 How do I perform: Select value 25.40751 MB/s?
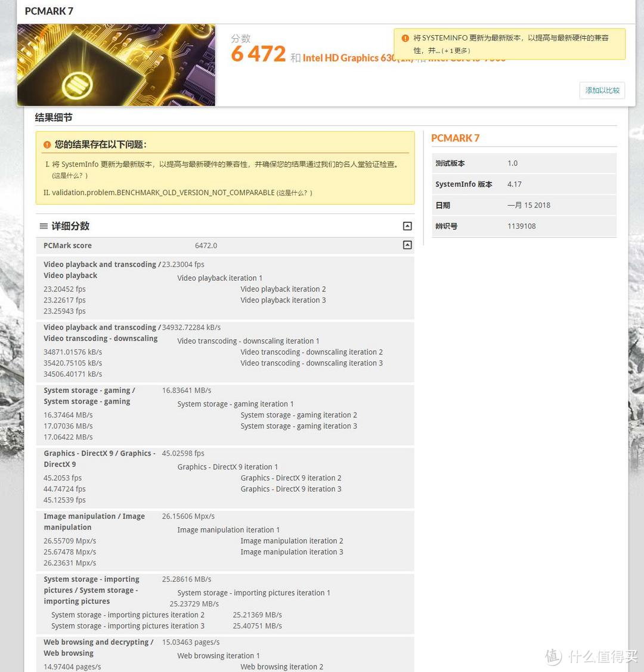[257, 626]
